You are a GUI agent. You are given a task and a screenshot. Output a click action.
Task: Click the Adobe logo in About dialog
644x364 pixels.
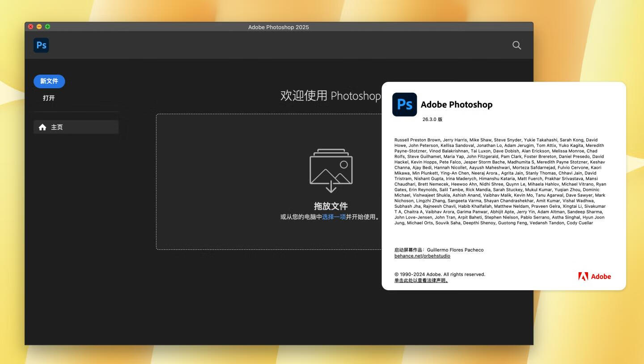pyautogui.click(x=594, y=276)
